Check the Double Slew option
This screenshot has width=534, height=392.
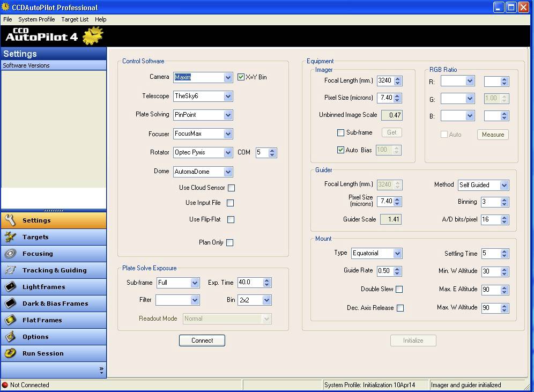[x=399, y=289]
